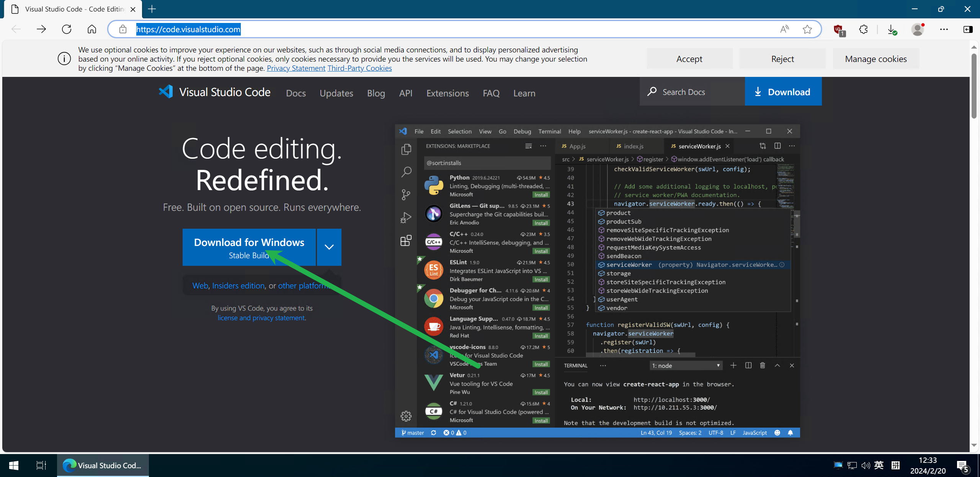Open the volume icon in system tray
Image resolution: width=980 pixels, height=477 pixels.
click(866, 466)
